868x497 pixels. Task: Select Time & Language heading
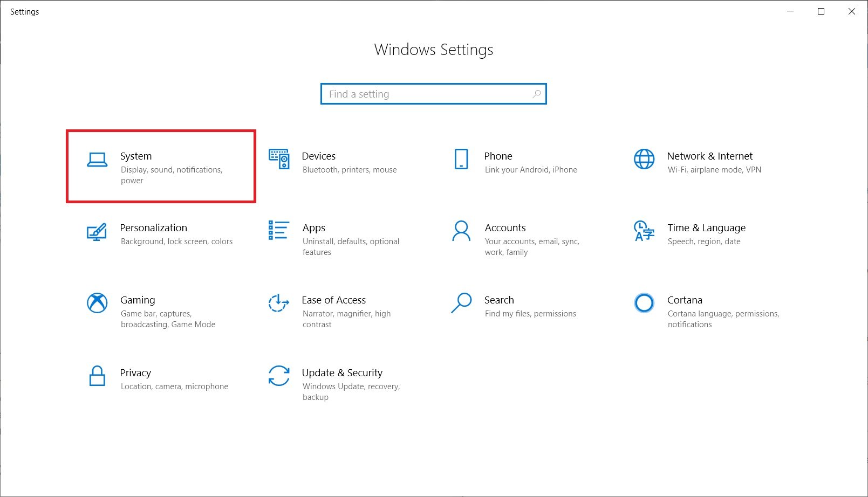[707, 228]
